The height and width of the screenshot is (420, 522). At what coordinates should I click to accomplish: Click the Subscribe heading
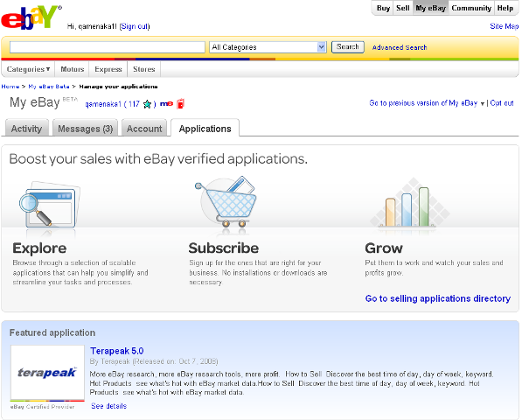click(223, 248)
